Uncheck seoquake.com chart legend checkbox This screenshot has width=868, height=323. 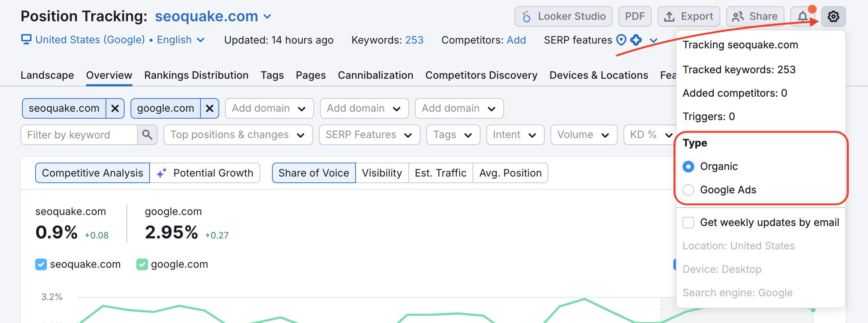click(41, 264)
